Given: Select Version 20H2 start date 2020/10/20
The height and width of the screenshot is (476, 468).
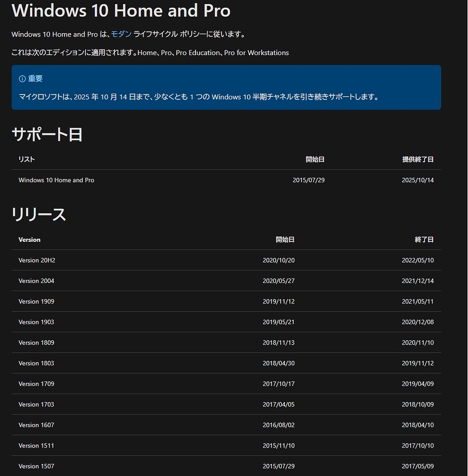Looking at the screenshot, I should pos(279,260).
